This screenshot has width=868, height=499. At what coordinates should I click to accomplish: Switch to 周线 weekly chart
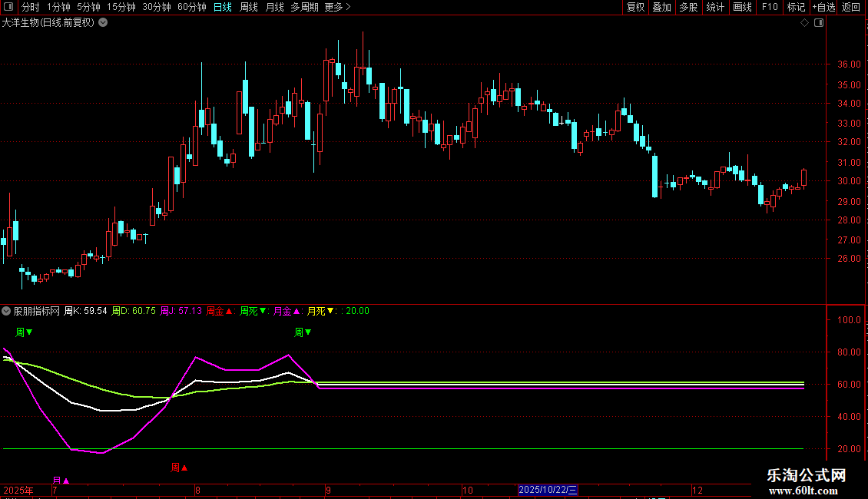[x=249, y=7]
